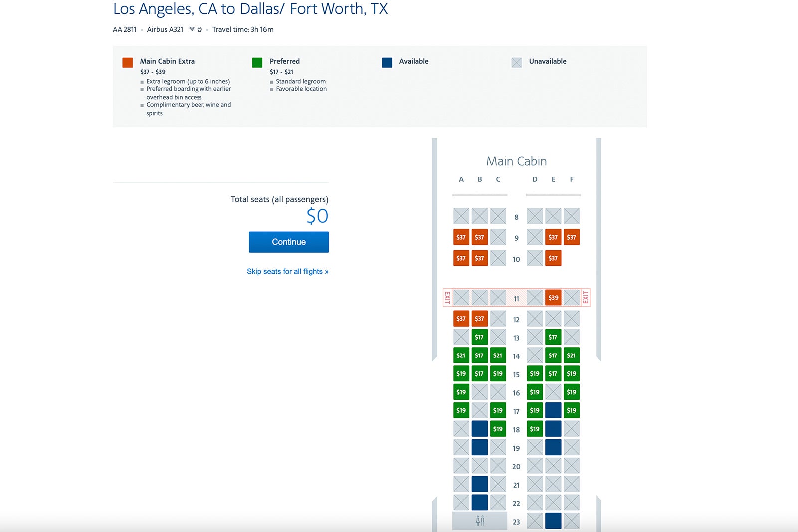Image resolution: width=798 pixels, height=532 pixels.
Task: Click the Main Cabin section heading
Action: (516, 161)
